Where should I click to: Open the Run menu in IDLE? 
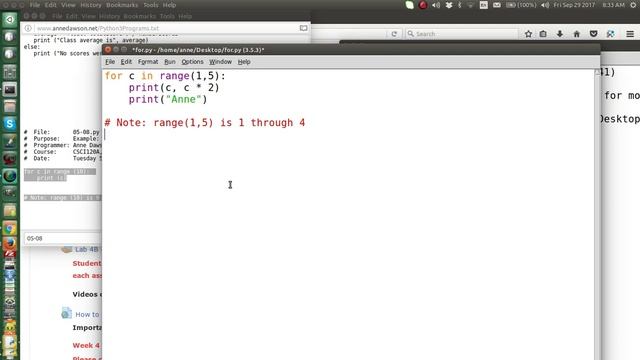[x=170, y=62]
